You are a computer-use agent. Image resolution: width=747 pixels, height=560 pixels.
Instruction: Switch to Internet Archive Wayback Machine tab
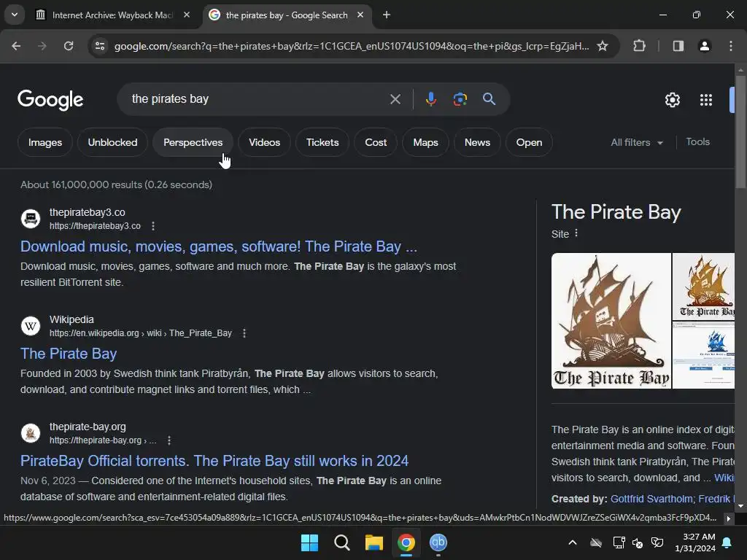pyautogui.click(x=112, y=15)
